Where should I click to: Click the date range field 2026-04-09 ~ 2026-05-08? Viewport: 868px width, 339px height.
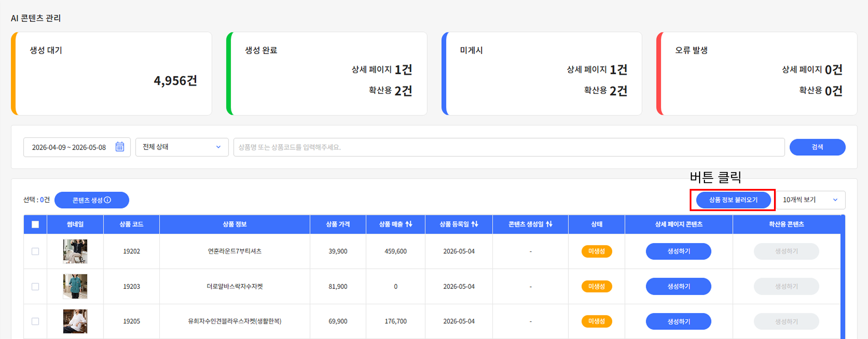coord(77,147)
